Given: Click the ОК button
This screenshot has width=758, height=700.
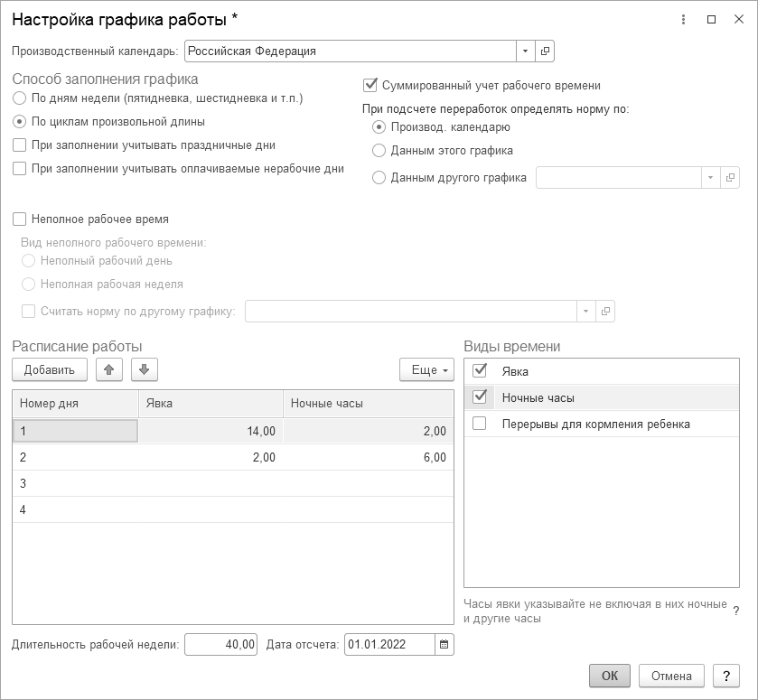Looking at the screenshot, I should click(x=610, y=676).
